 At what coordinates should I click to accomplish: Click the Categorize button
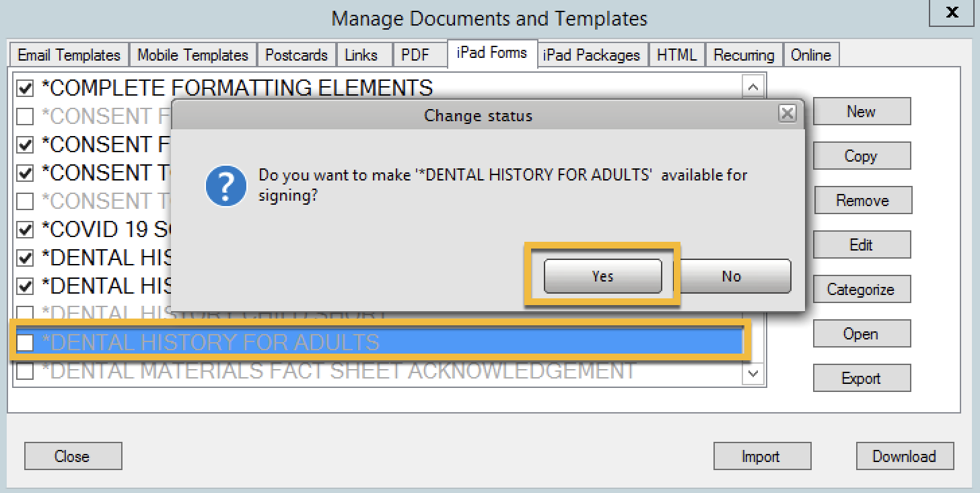862,290
